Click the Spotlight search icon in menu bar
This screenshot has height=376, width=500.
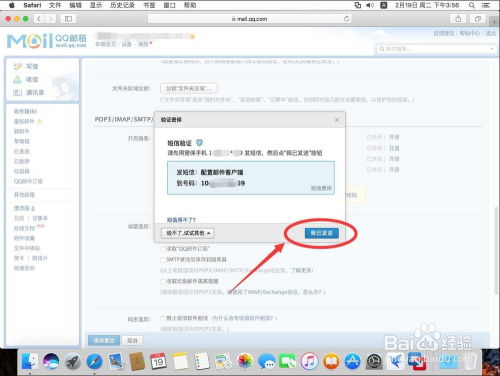[x=472, y=5]
